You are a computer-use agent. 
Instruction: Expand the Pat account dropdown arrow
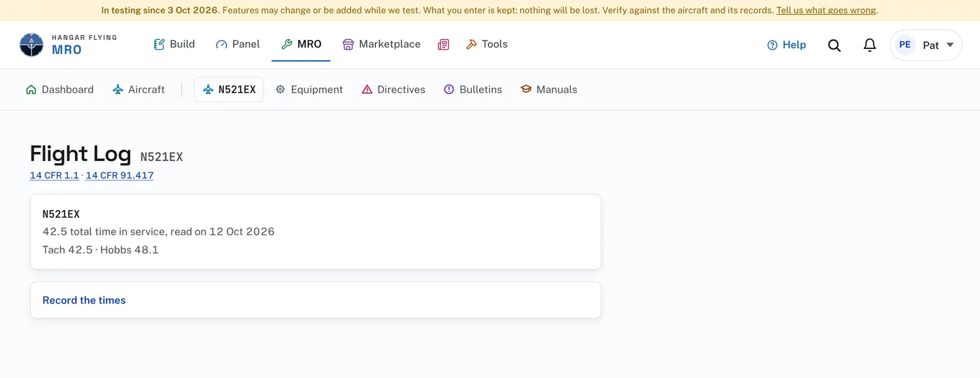click(x=950, y=45)
